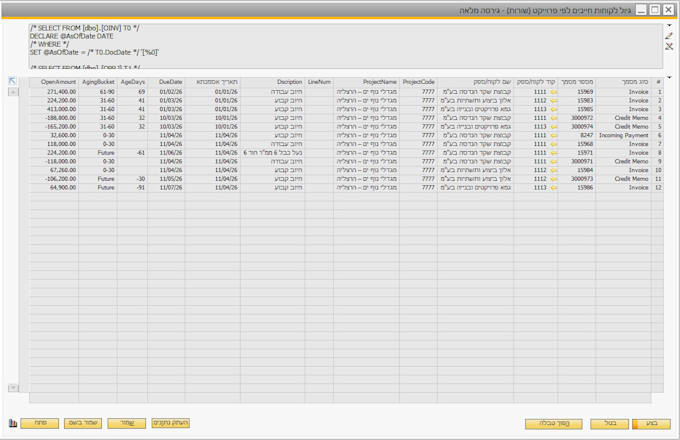Click 'DECLARE @AsOfDate DATE' line in the query
The image size is (680, 440).
[x=72, y=36]
